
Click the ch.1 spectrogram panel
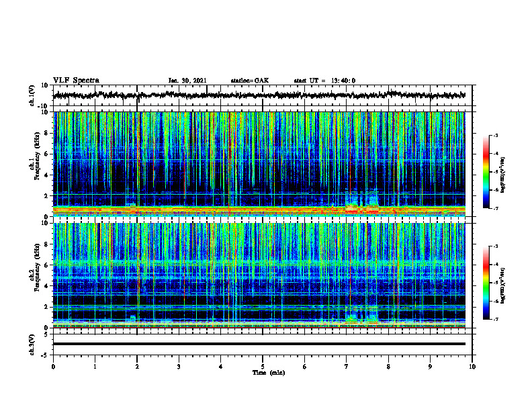(259, 164)
